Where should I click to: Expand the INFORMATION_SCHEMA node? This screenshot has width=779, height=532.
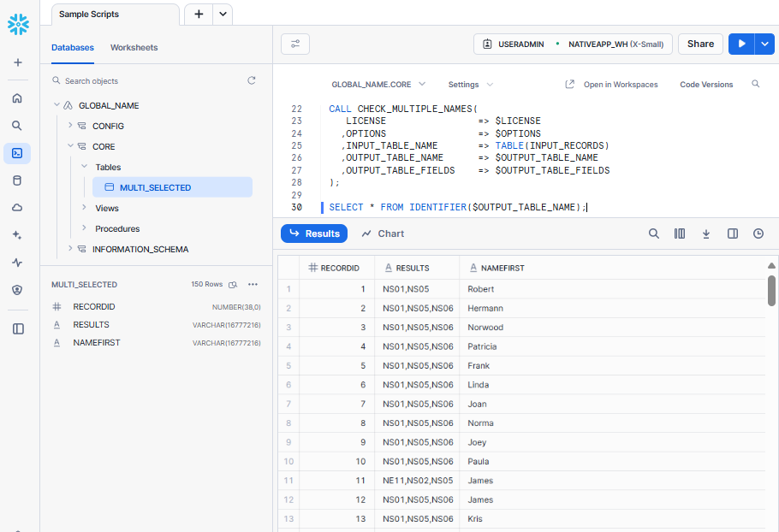pyautogui.click(x=70, y=248)
